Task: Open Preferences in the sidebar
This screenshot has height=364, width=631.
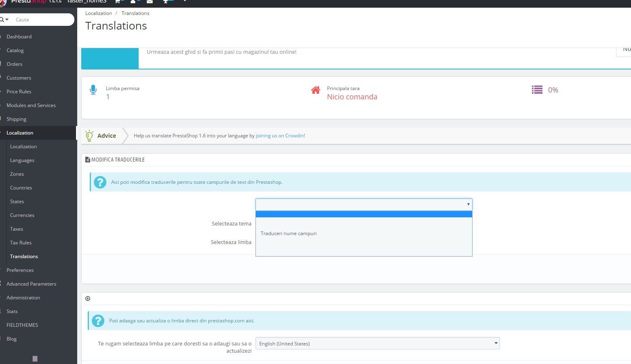Action: tap(20, 270)
